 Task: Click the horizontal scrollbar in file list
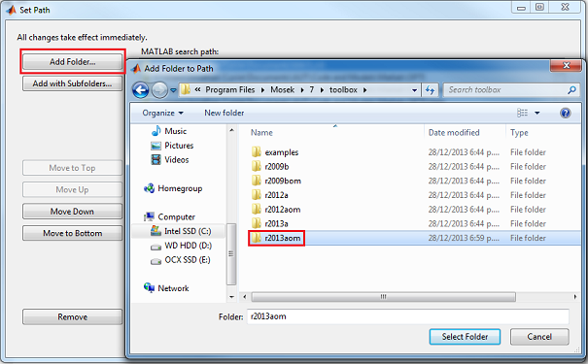pos(383,297)
